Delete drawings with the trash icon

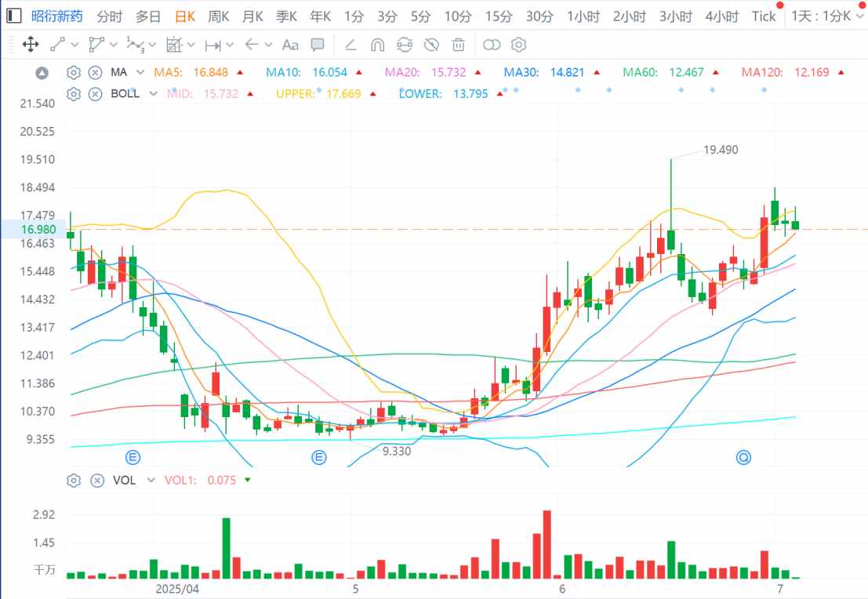[x=459, y=45]
